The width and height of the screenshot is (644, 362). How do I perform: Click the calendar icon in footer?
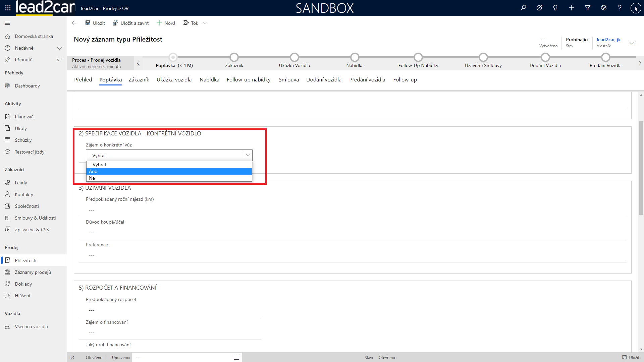click(236, 357)
